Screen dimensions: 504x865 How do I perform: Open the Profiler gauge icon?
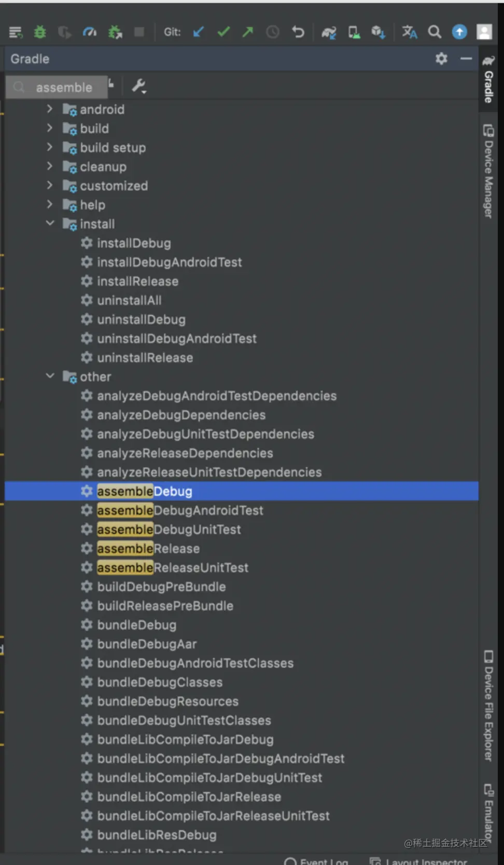tap(89, 32)
